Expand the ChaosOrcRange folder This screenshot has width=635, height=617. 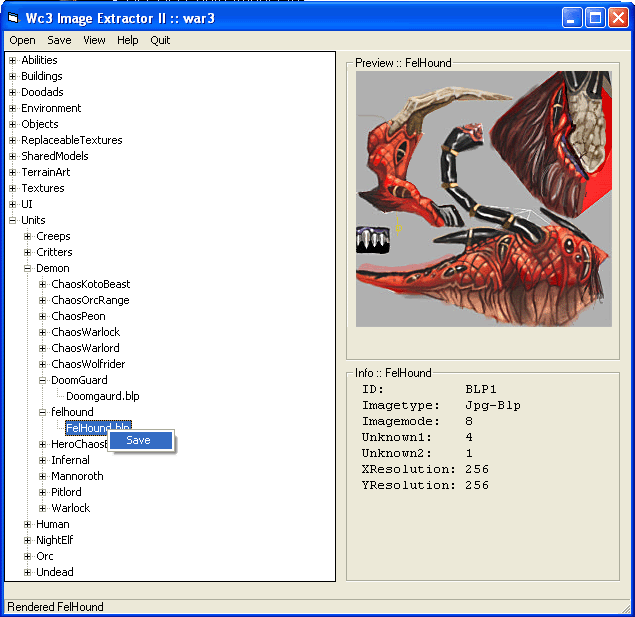click(x=43, y=300)
